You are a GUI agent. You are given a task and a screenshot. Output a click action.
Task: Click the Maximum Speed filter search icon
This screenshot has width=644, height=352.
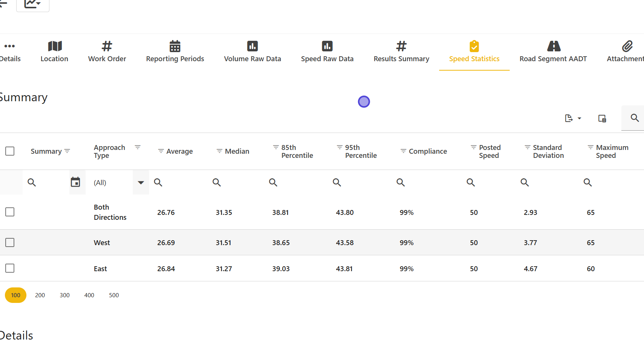(587, 182)
